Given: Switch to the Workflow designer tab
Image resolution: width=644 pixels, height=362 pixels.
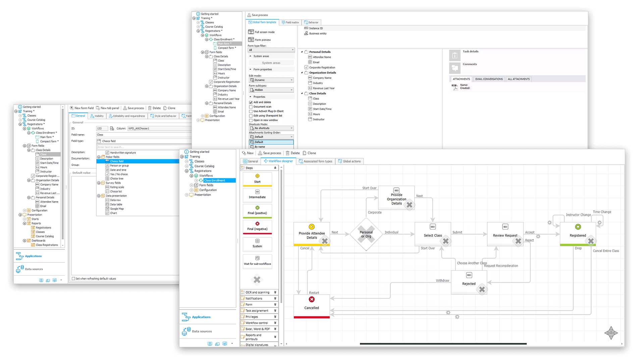Looking at the screenshot, I should 278,161.
